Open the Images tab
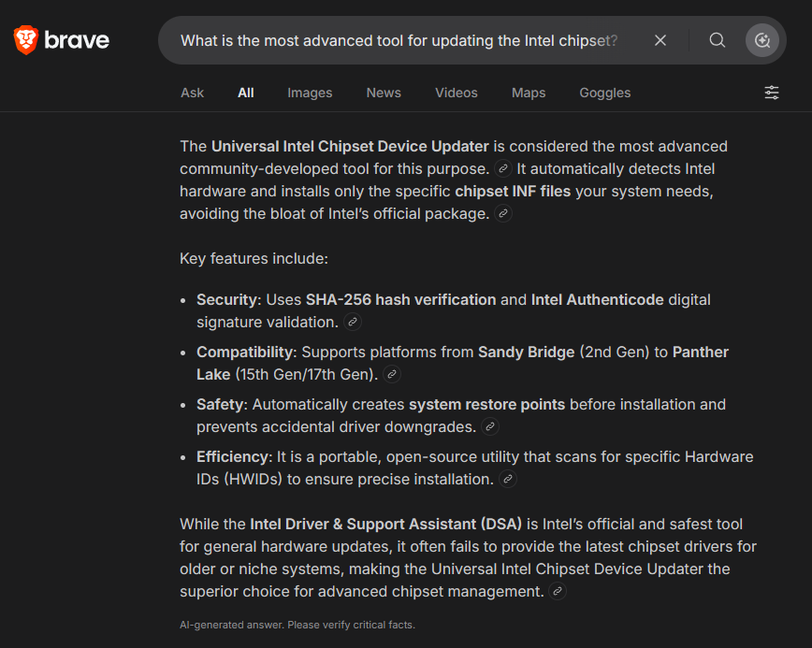Viewport: 812px width, 648px height. click(x=310, y=93)
